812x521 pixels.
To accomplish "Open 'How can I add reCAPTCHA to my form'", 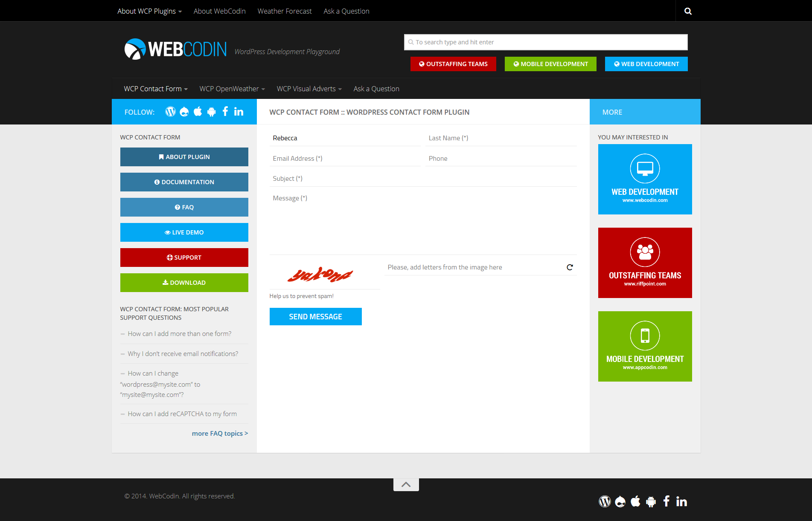I will click(182, 414).
